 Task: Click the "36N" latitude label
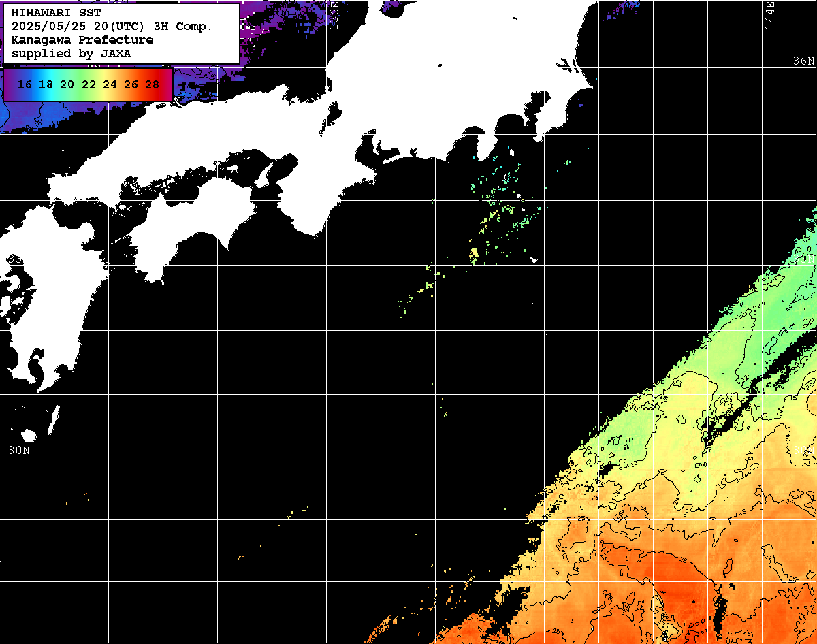click(803, 61)
